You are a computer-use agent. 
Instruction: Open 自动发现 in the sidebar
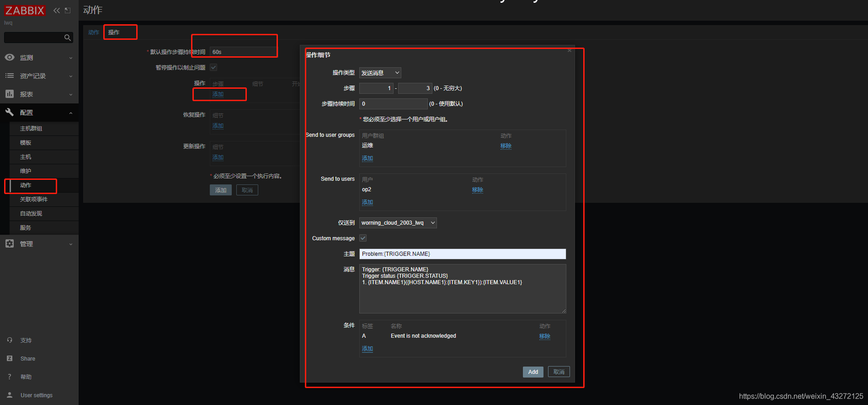pos(31,214)
